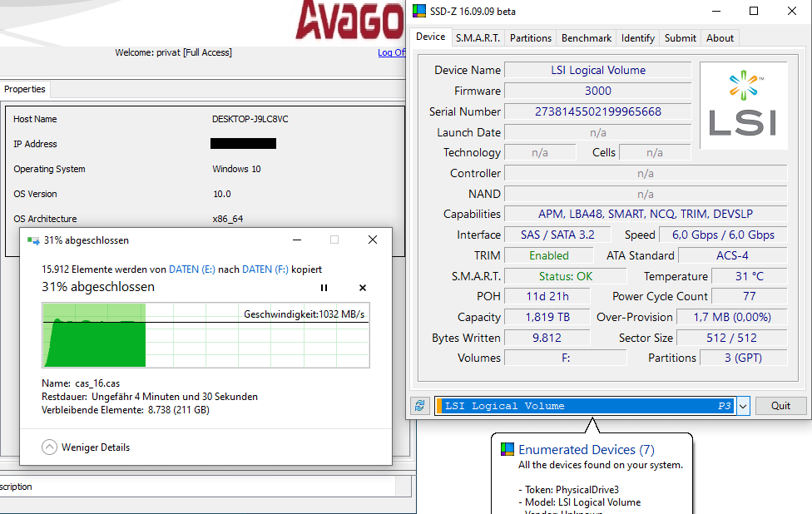Click the Quit button in SSD-Z
This screenshot has width=812, height=514.
tap(780, 406)
